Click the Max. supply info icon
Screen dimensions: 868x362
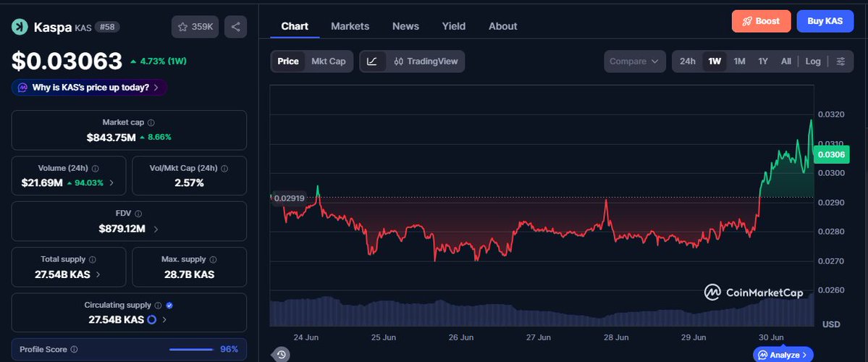(x=213, y=259)
